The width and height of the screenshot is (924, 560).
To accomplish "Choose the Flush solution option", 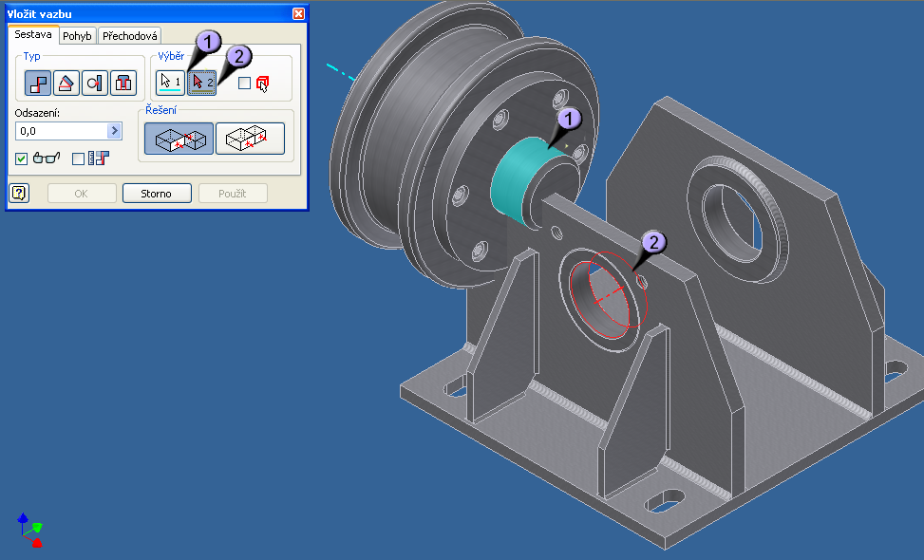I will click(x=250, y=139).
